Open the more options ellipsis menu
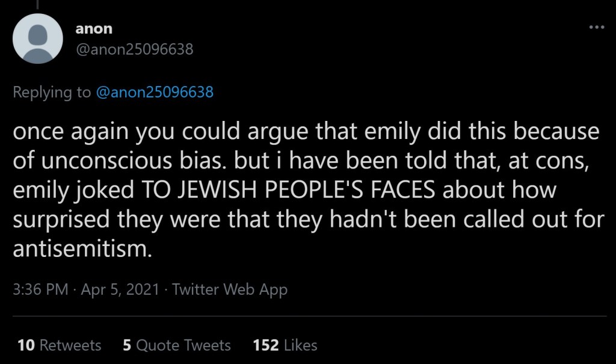The height and width of the screenshot is (364, 616). point(596,28)
